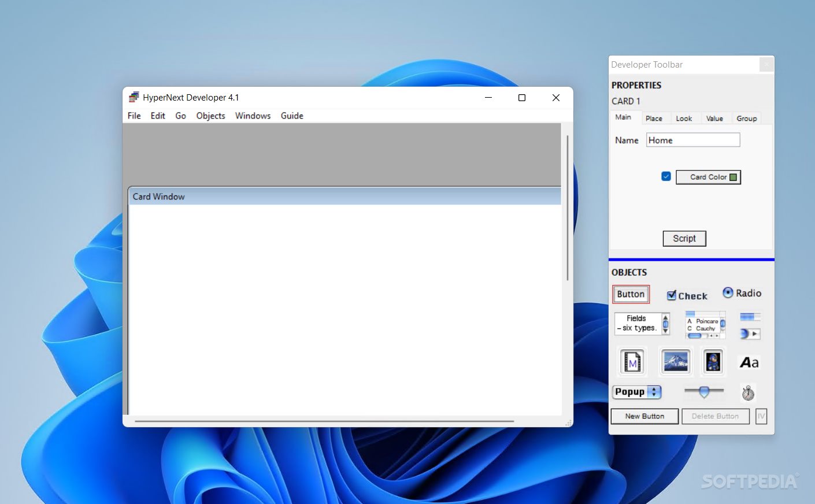Click the IV button beside Delete Button

point(761,416)
